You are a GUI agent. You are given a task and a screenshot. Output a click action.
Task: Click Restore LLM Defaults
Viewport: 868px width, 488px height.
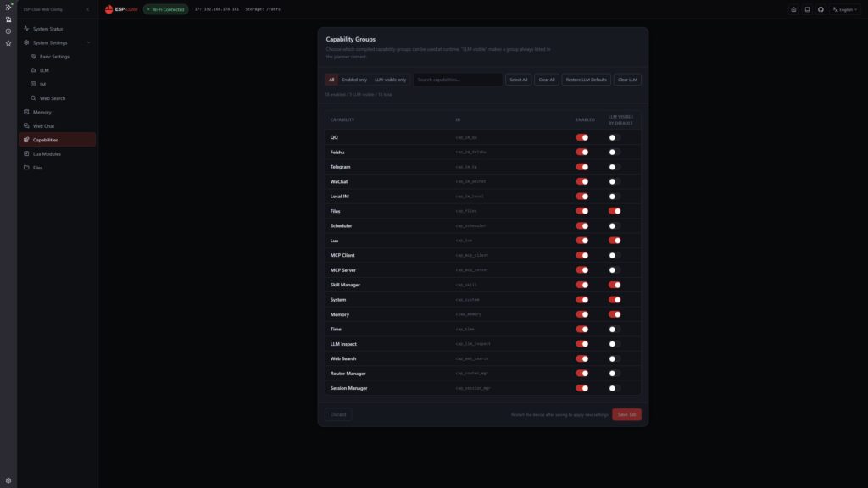coord(586,80)
